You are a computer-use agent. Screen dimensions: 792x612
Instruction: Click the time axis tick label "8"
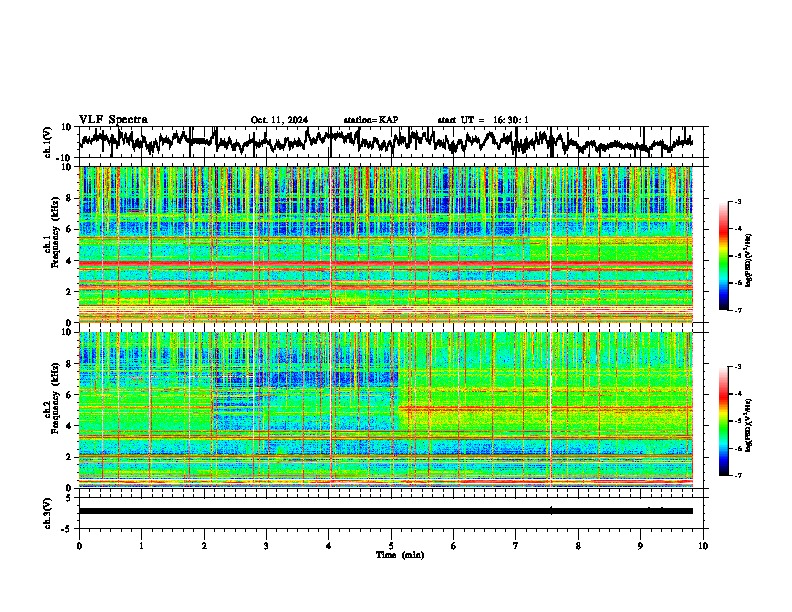[578, 546]
